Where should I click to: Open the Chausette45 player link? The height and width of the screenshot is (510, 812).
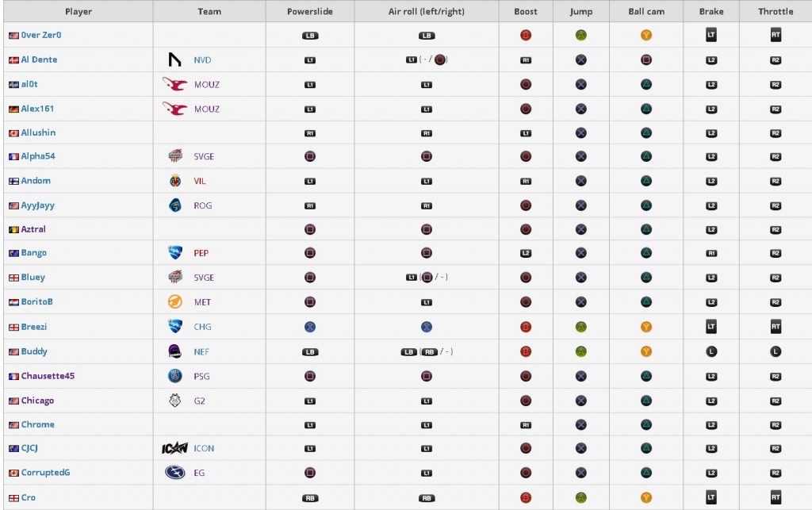(48, 376)
